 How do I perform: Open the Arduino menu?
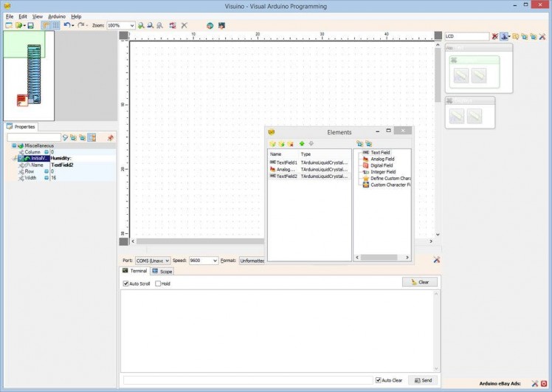coord(57,16)
